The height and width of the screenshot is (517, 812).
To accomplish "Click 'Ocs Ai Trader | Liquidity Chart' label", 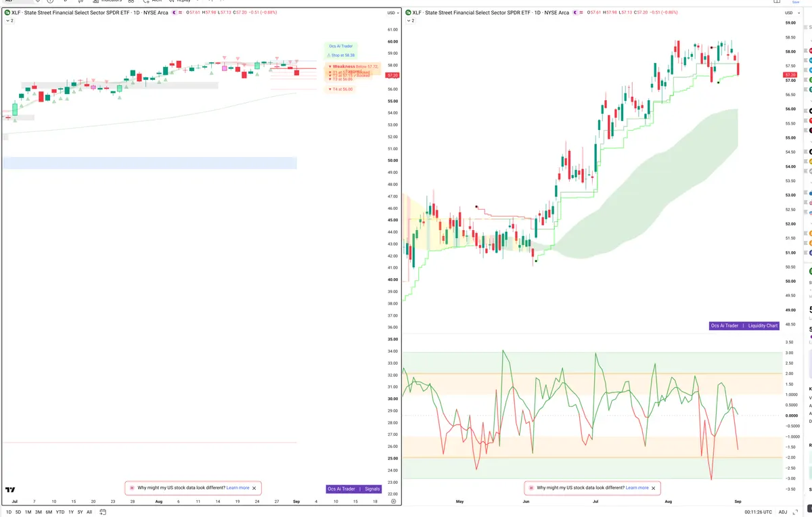I will (744, 325).
